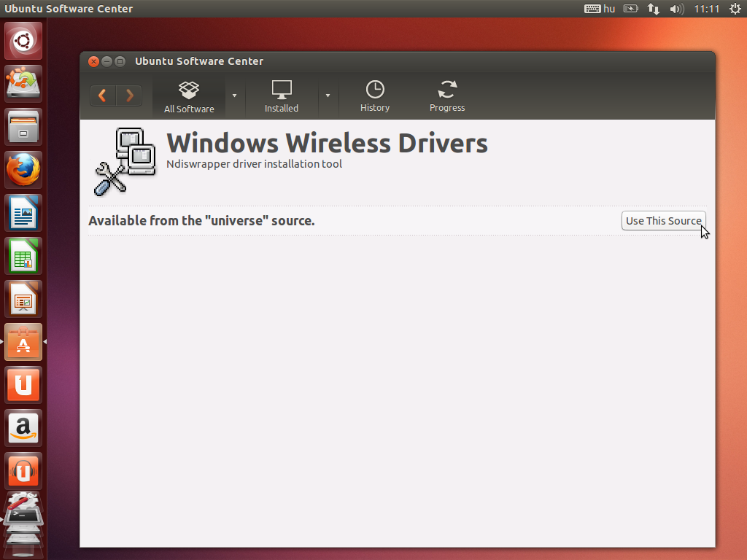Screen dimensions: 747x560
Task: Open LibreOffice Calc from the launcher
Action: tap(23, 256)
